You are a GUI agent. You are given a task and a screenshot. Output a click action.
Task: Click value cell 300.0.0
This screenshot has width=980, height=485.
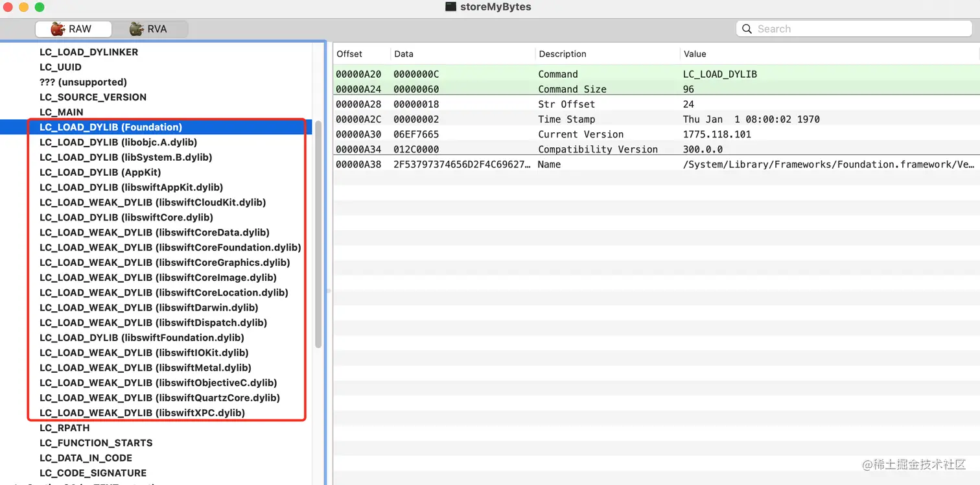click(703, 149)
